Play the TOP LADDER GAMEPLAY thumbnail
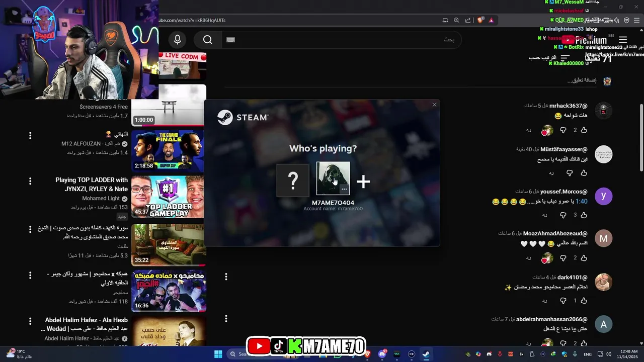This screenshot has height=362, width=644. pyautogui.click(x=169, y=197)
